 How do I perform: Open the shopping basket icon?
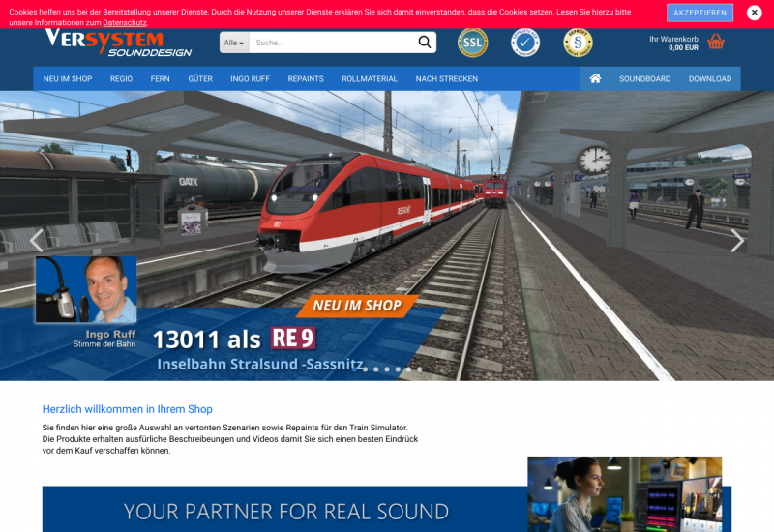click(716, 43)
